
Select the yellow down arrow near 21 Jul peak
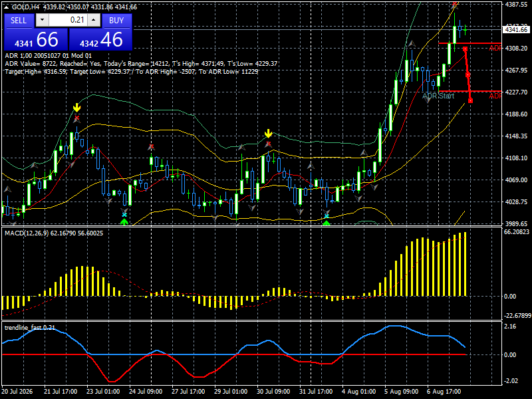click(77, 108)
